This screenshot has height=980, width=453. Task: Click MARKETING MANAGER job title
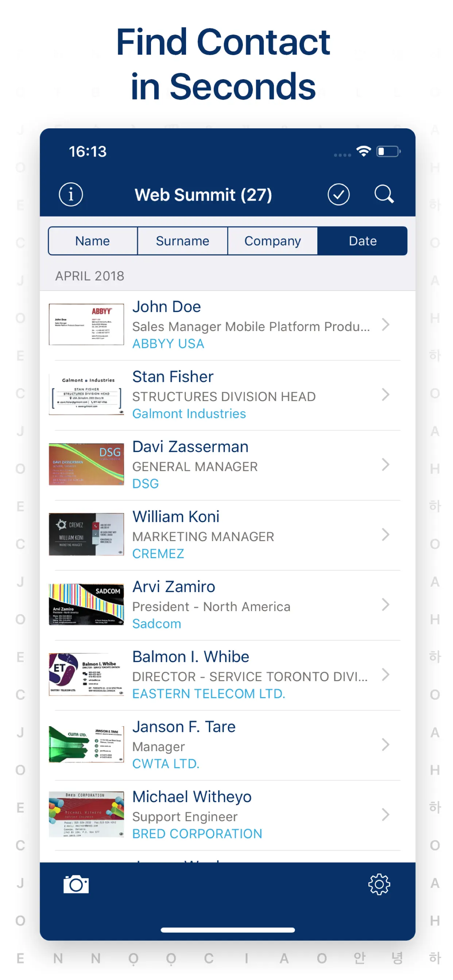point(203,536)
